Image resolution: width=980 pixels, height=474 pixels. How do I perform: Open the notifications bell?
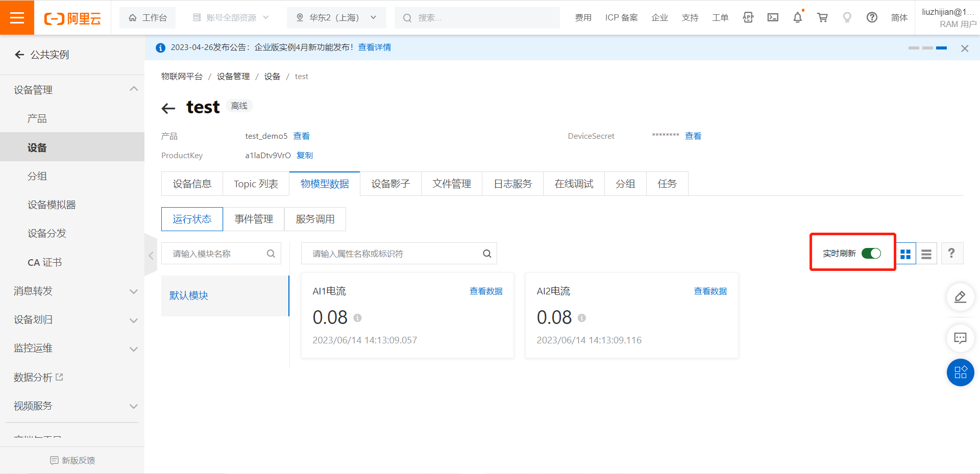point(798,17)
